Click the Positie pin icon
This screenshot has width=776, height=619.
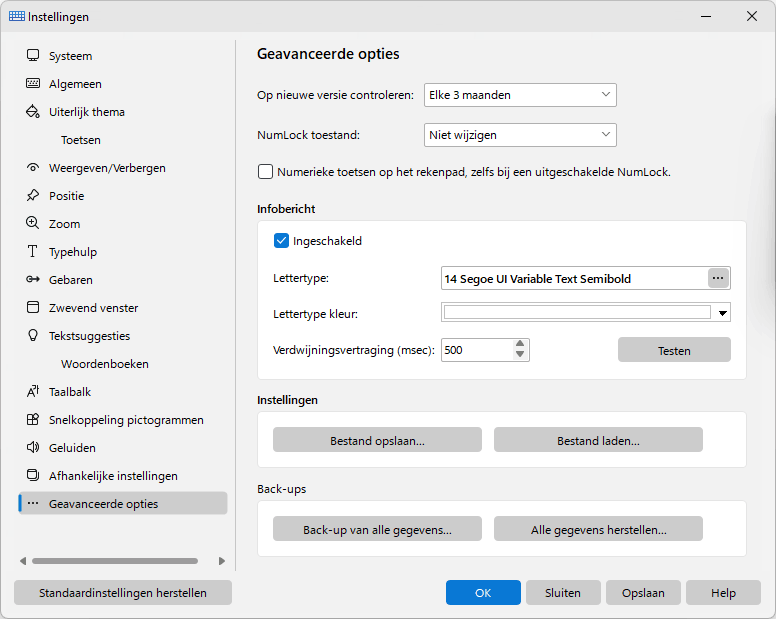pyautogui.click(x=33, y=195)
